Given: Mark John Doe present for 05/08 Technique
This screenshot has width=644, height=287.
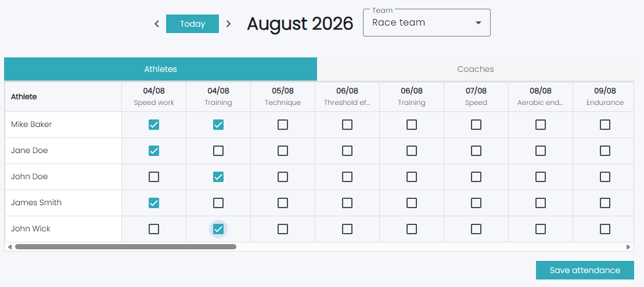Looking at the screenshot, I should pos(283,177).
